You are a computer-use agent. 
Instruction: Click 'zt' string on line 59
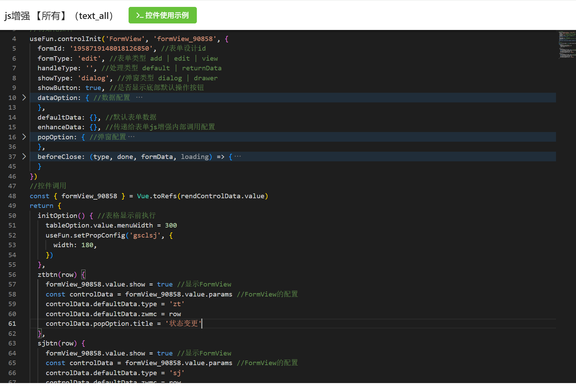(x=177, y=304)
